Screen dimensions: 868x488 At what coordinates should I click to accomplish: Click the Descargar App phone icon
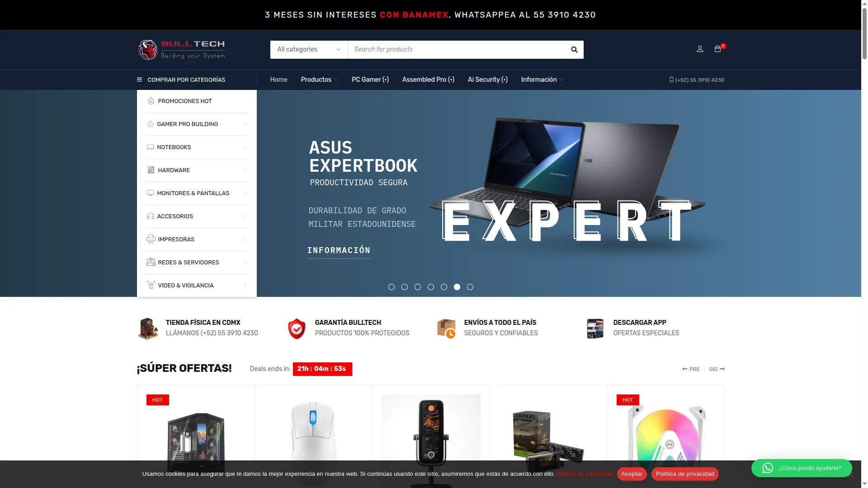(x=595, y=328)
